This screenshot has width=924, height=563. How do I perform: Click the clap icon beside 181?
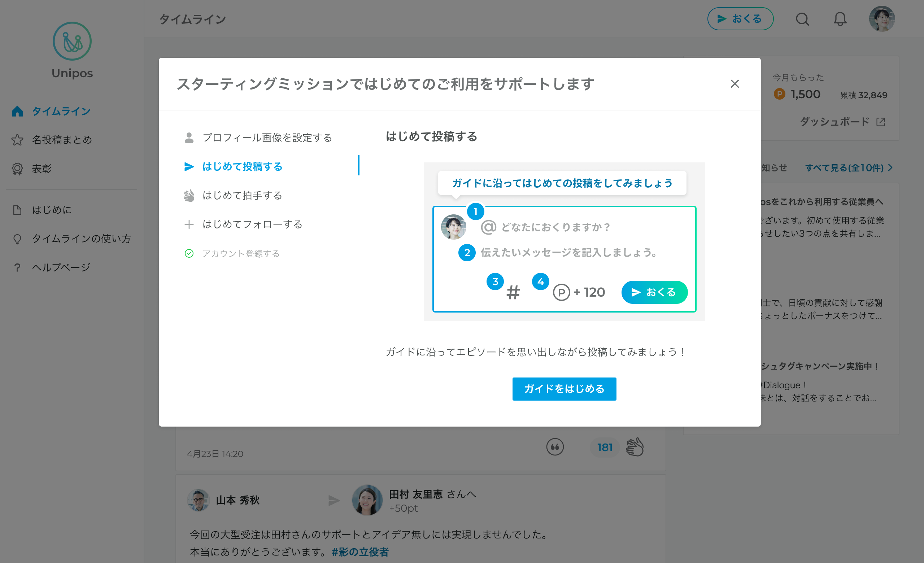click(x=635, y=447)
